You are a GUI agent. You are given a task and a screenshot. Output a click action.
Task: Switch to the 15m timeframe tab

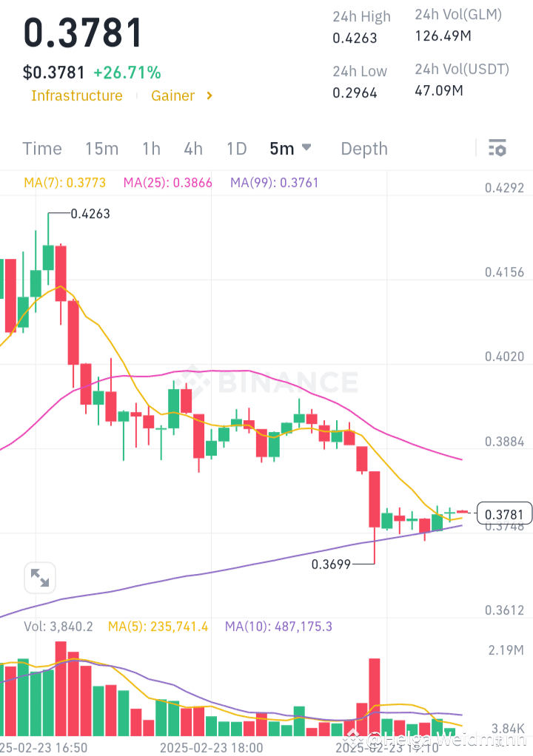[101, 148]
